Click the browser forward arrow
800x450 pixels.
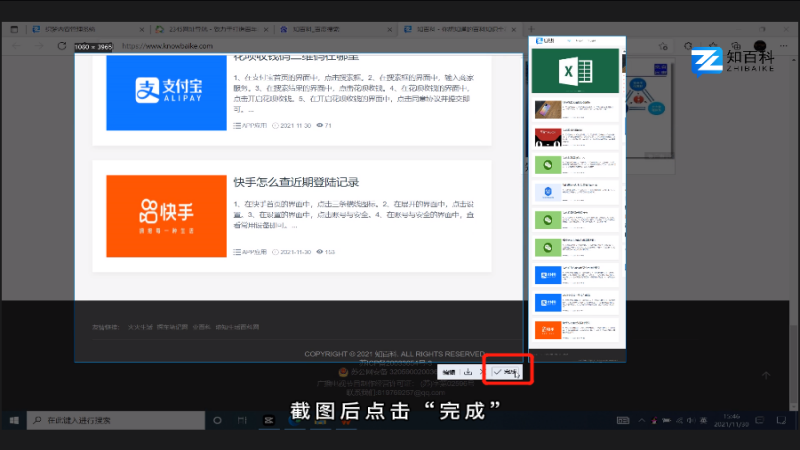(x=39, y=46)
